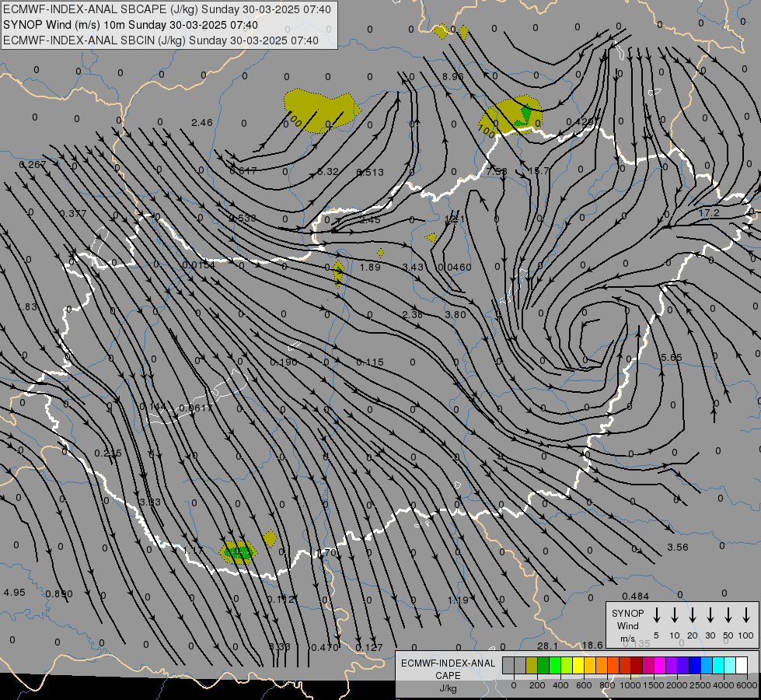Click the 4000 tick label on the CAPE scale
The image size is (761, 700).
pyautogui.click(x=724, y=685)
